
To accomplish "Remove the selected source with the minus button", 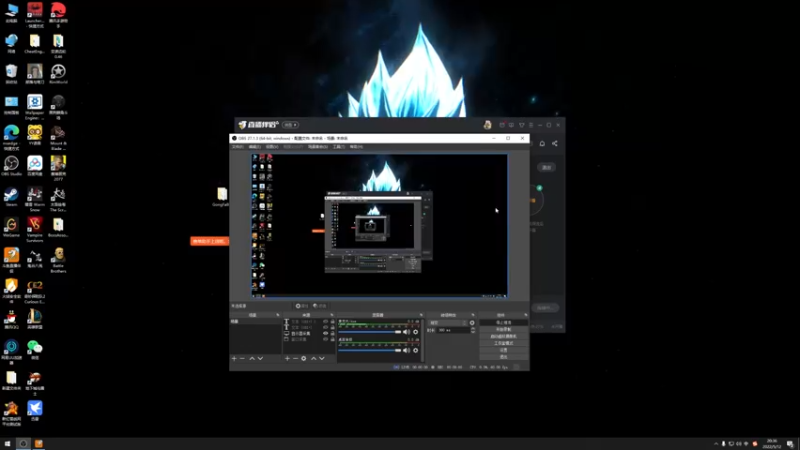I will [x=295, y=358].
